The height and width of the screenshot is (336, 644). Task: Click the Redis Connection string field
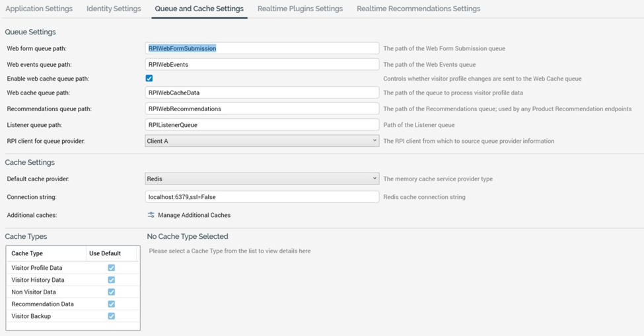click(262, 197)
